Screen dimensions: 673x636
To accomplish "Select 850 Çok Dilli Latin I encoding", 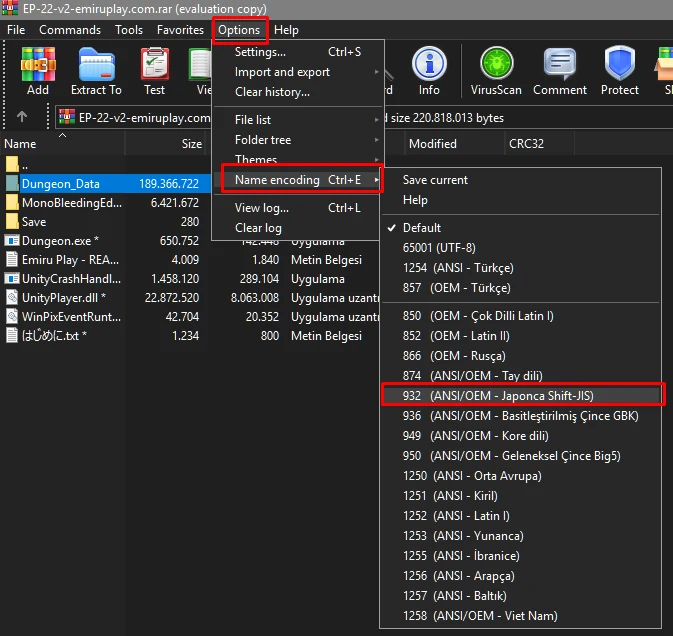I will (520, 316).
